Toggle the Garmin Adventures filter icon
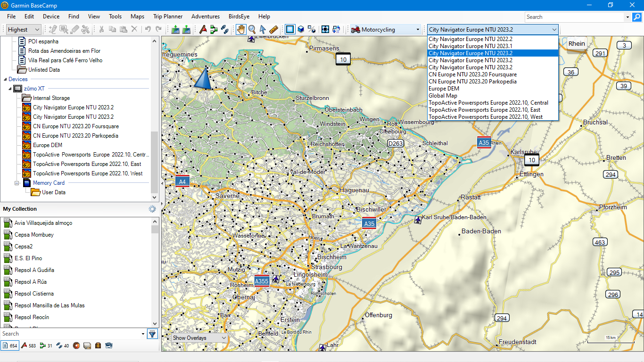Image resolution: width=644 pixels, height=362 pixels. coord(76,346)
